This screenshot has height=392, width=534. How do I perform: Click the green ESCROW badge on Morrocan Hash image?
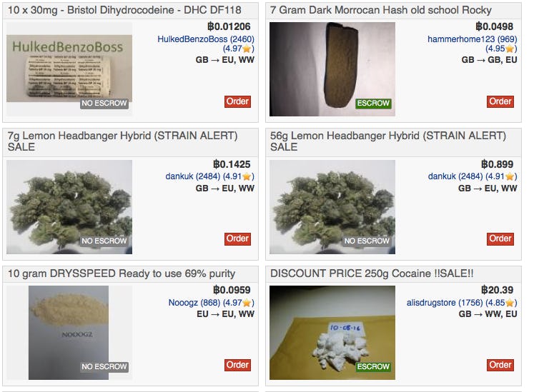pyautogui.click(x=373, y=104)
